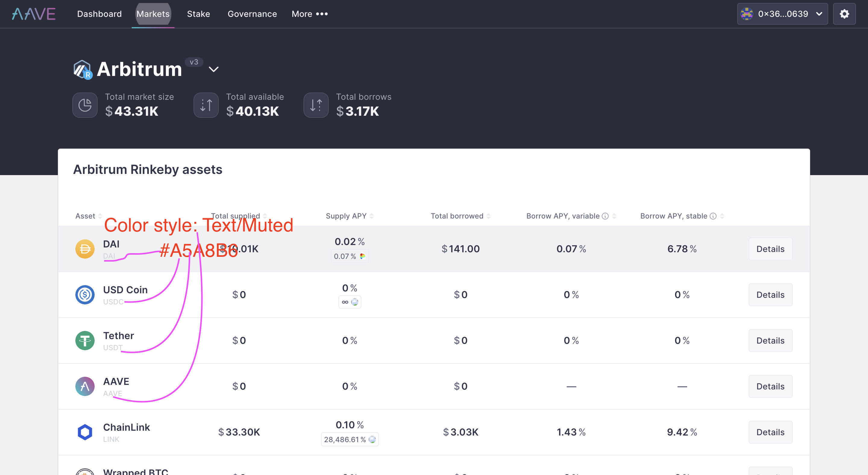
Task: Click Details for the DAI asset
Action: point(770,249)
